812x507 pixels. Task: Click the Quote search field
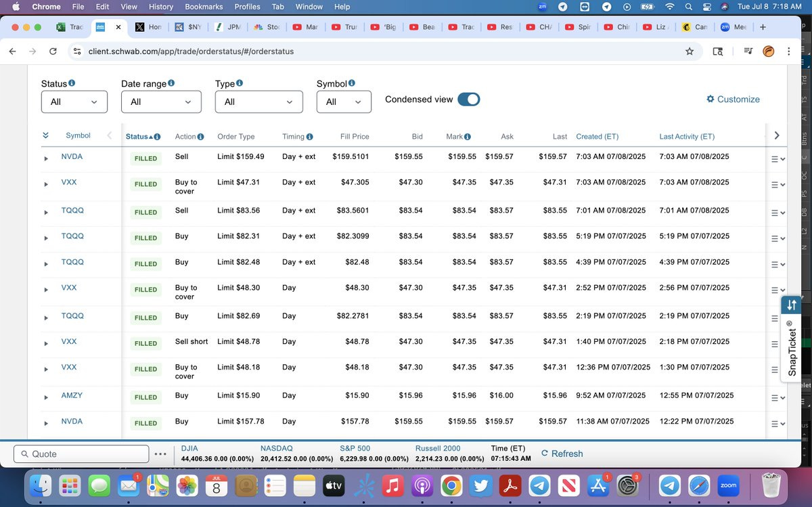point(81,454)
